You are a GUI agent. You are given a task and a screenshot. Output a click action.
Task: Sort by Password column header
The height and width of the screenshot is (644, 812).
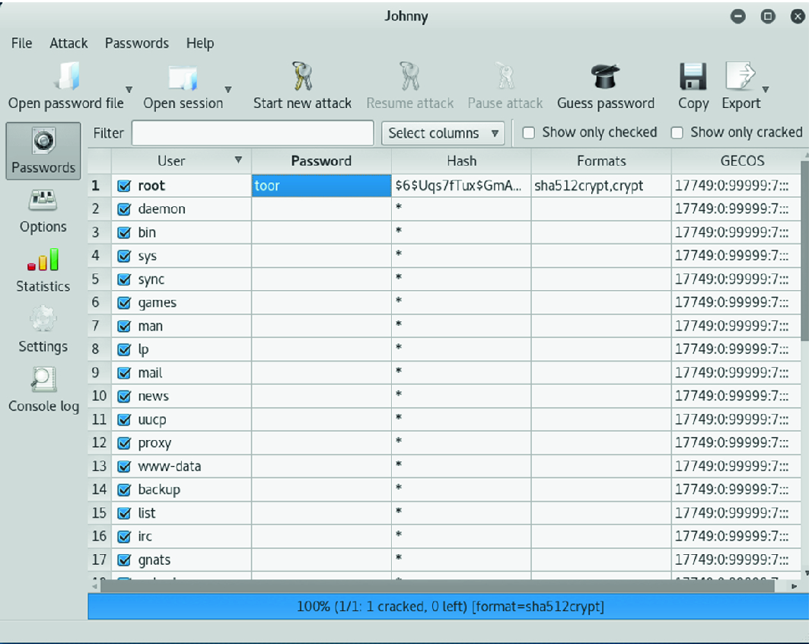coord(321,161)
